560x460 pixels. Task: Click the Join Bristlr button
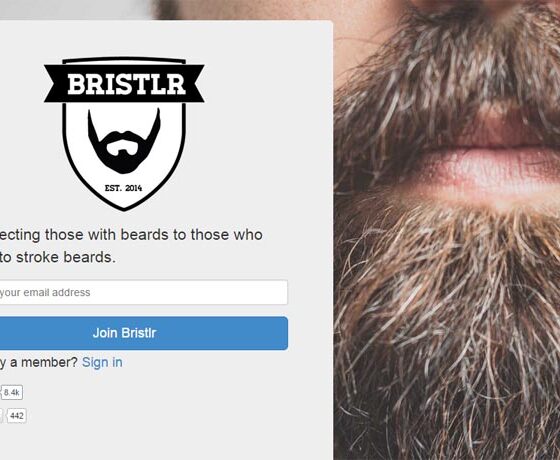(143, 333)
